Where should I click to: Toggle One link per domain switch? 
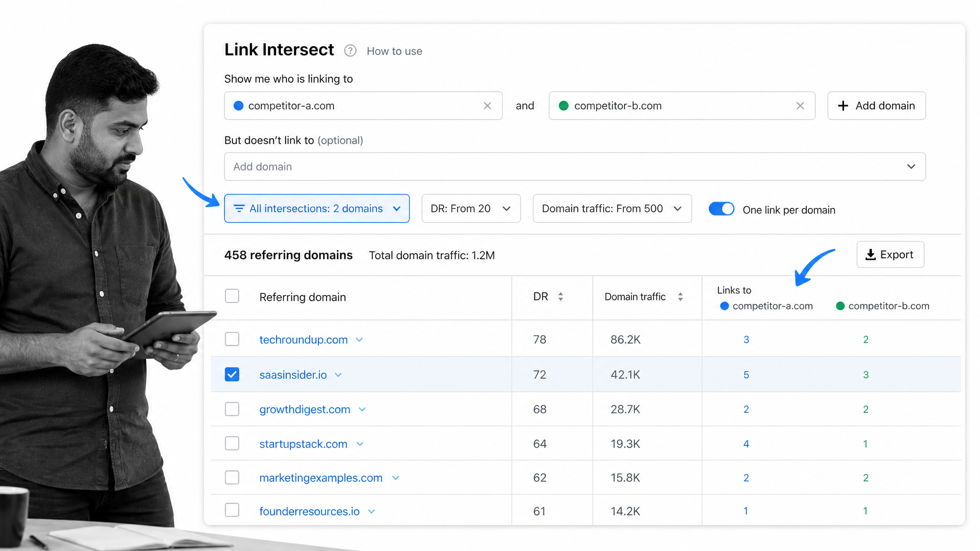(x=721, y=209)
